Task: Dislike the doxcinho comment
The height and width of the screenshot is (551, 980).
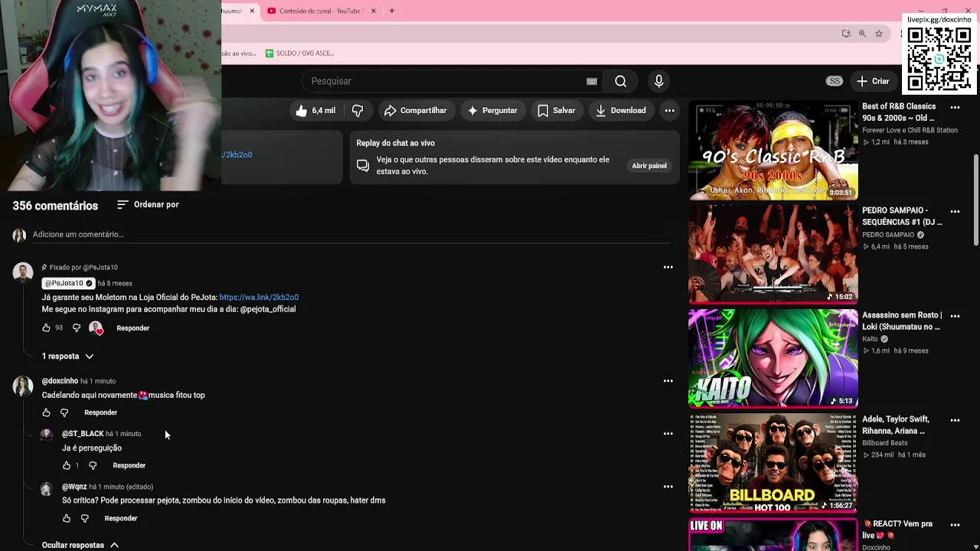Action: click(64, 412)
